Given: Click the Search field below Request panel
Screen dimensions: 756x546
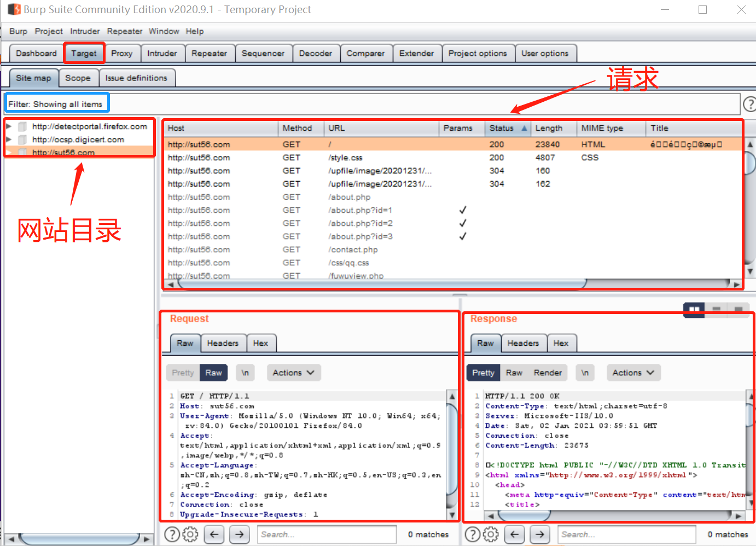Looking at the screenshot, I should click(x=327, y=535).
